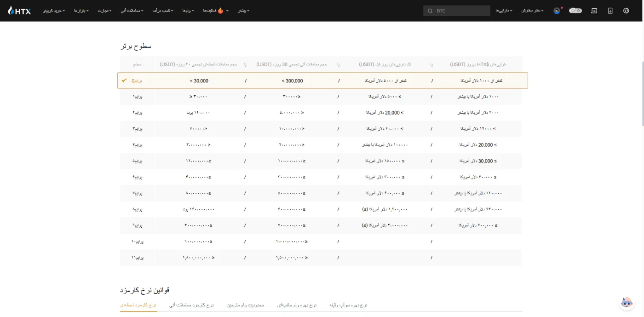The width and height of the screenshot is (644, 317).
Task: Open the language globe icon
Action: [626, 11]
